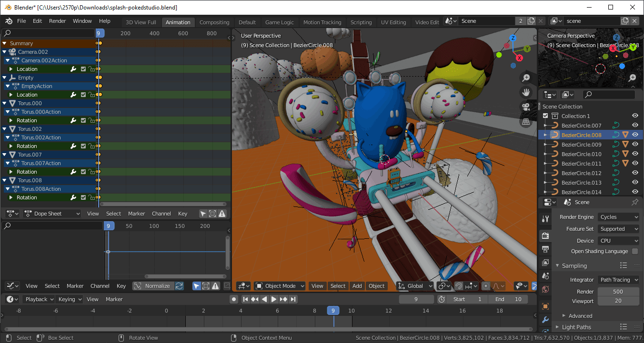
Task: Open the Render properties tab icon
Action: point(545,236)
